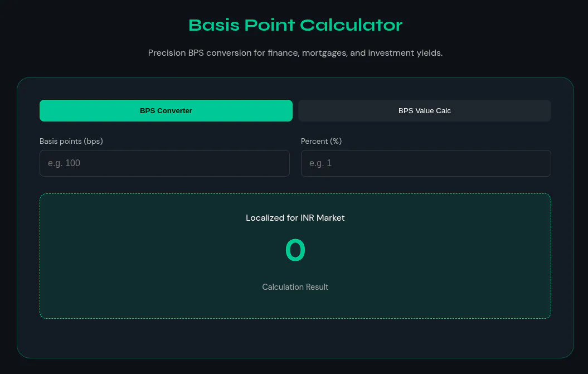
Task: Click the "Percent (%)" field label
Action: click(322, 141)
